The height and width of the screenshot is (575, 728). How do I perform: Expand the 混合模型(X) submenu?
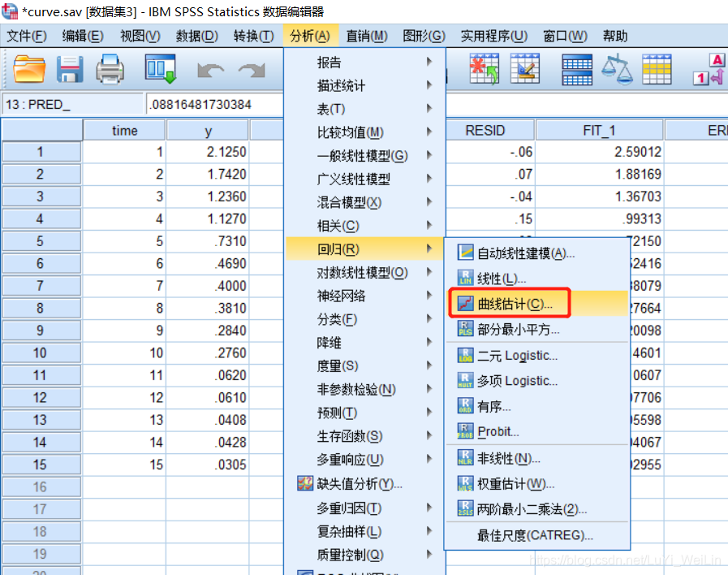coord(365,202)
